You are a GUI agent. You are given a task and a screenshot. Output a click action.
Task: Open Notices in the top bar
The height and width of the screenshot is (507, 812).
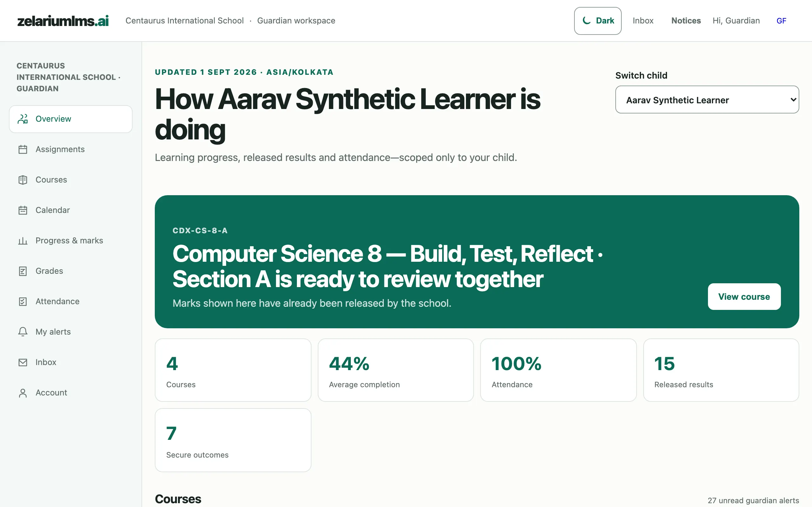coord(686,21)
